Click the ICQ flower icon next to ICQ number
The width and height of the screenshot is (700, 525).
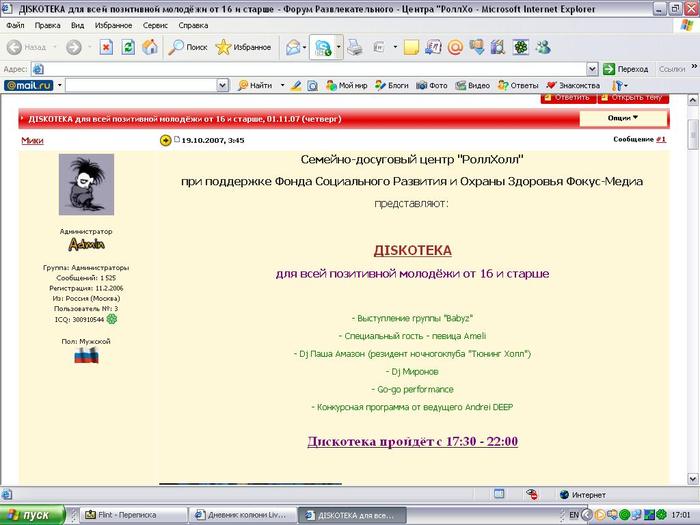click(x=112, y=319)
